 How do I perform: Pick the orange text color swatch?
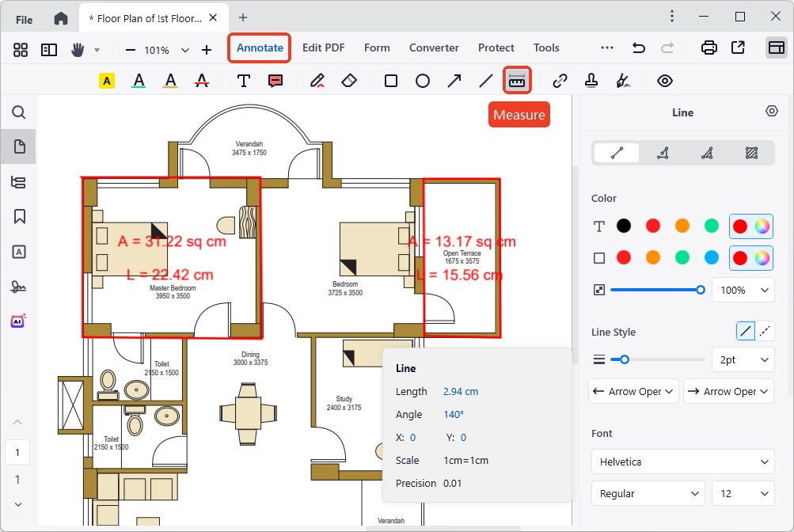click(x=682, y=226)
